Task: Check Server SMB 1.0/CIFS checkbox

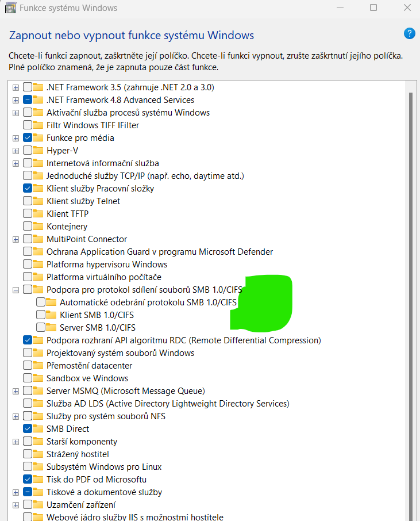Action: pyautogui.click(x=41, y=327)
